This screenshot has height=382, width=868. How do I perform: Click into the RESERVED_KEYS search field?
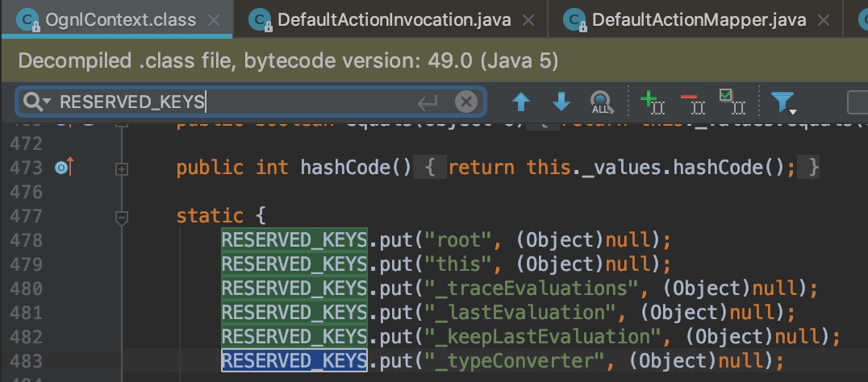click(x=251, y=102)
